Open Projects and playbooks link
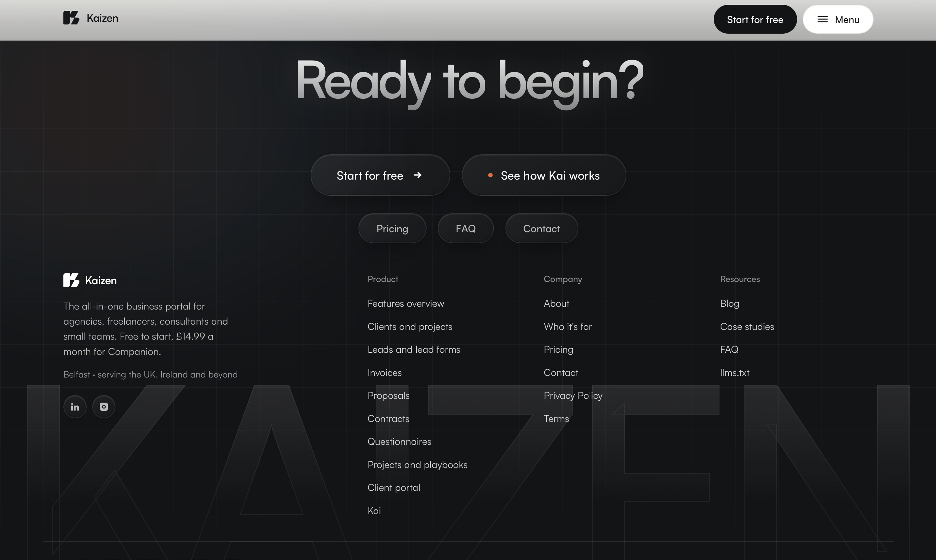The height and width of the screenshot is (560, 936). pos(418,464)
